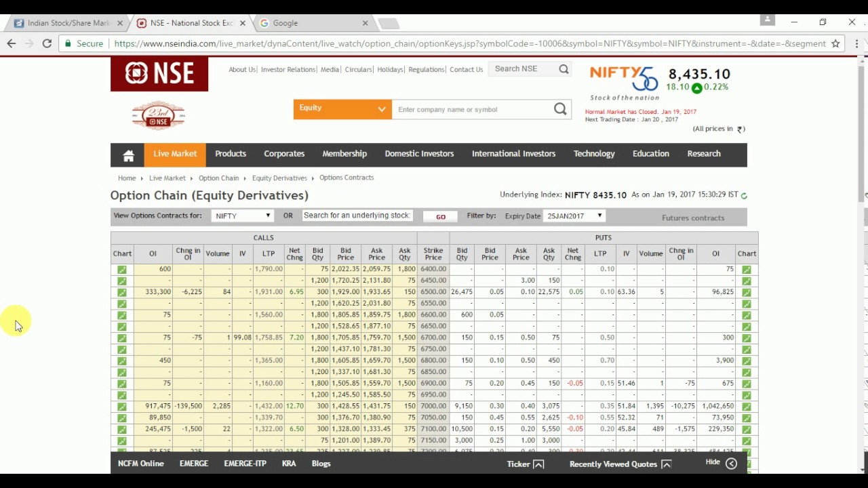Open call chart icon for 7100.00 strike
The height and width of the screenshot is (488, 868).
[x=121, y=429]
